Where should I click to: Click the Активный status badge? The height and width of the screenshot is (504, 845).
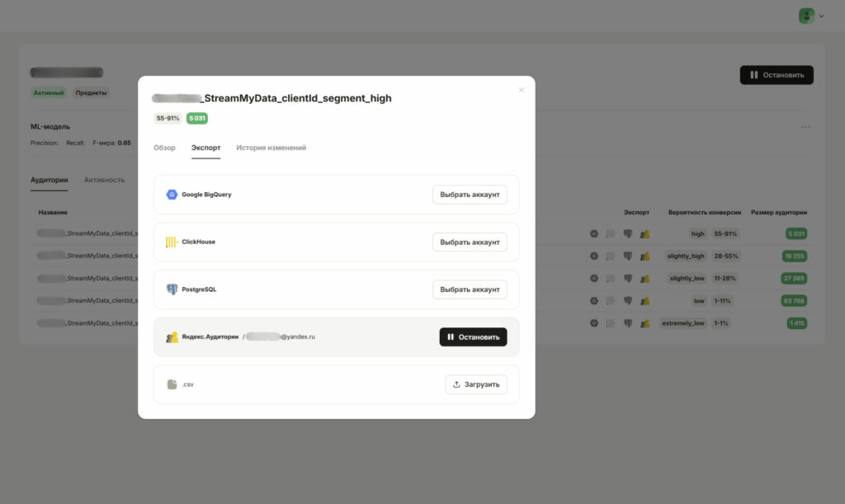(x=49, y=92)
